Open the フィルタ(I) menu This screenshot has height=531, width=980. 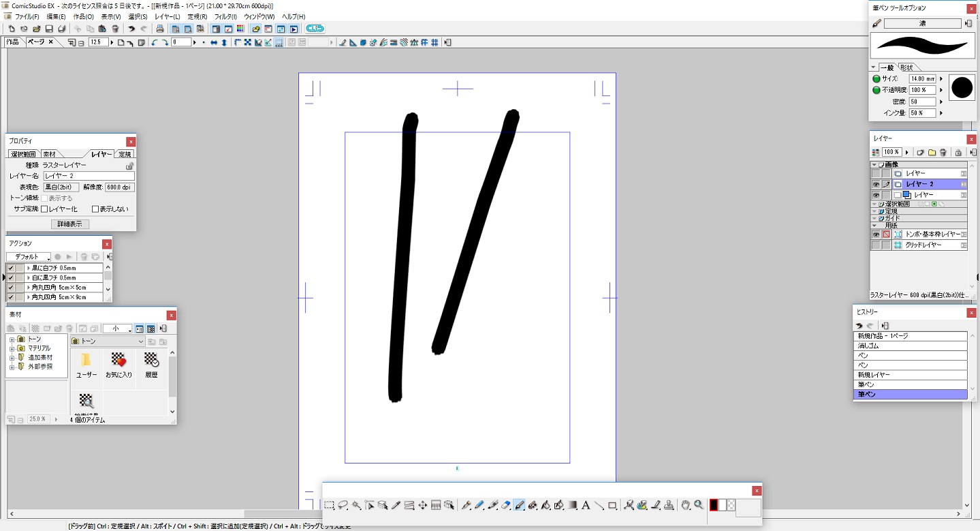pos(226,16)
